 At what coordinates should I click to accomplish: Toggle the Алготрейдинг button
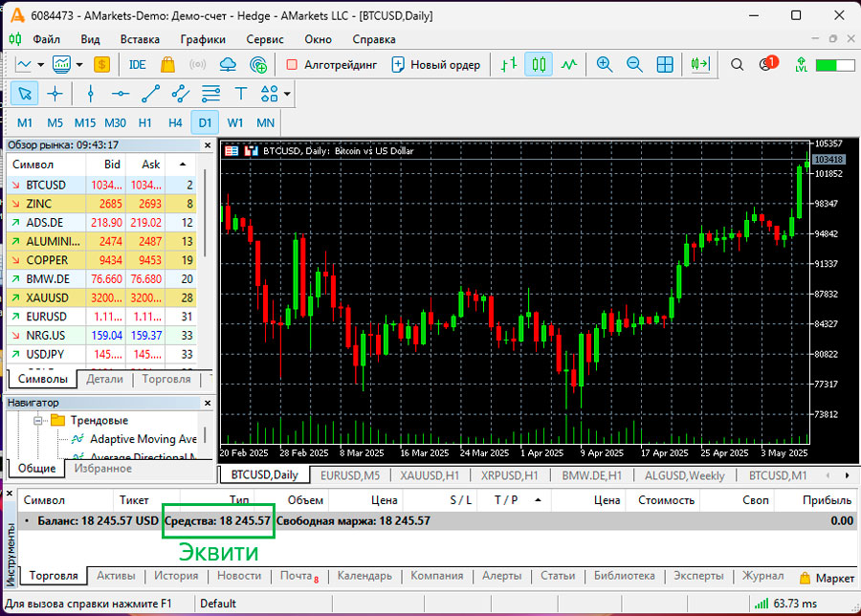click(x=332, y=65)
